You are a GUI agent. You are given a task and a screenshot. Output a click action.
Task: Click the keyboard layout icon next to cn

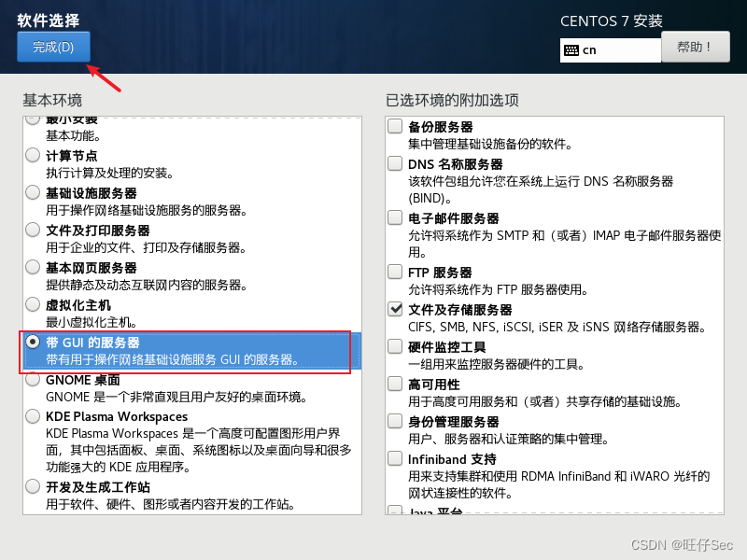(x=571, y=50)
